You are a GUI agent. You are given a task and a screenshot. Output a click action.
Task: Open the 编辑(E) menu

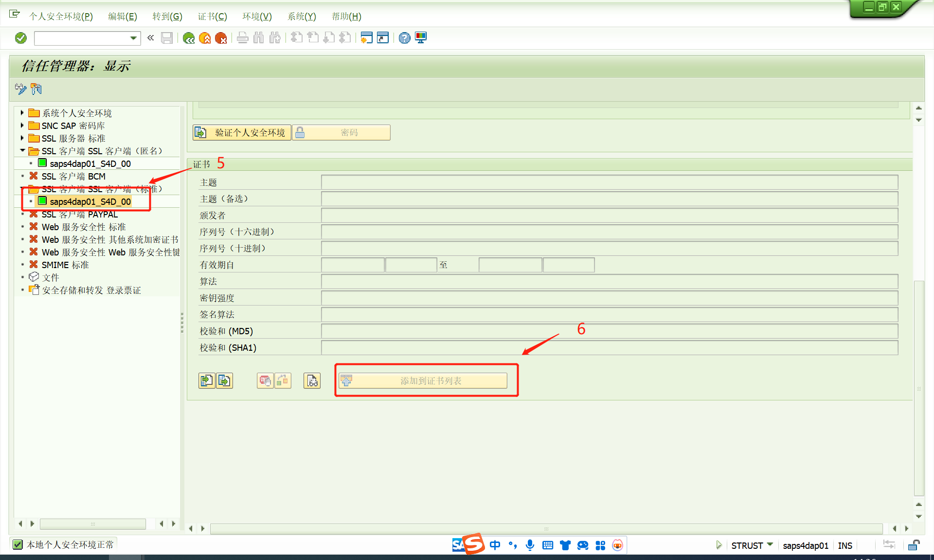point(123,17)
